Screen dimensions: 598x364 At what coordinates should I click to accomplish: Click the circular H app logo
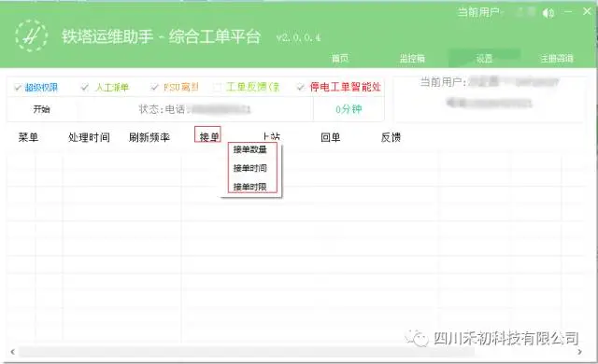point(31,35)
